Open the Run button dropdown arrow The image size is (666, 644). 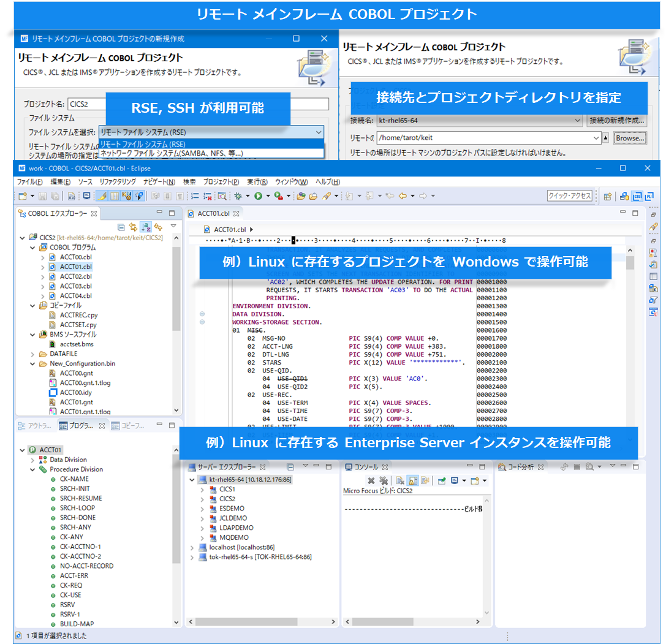[x=268, y=196]
